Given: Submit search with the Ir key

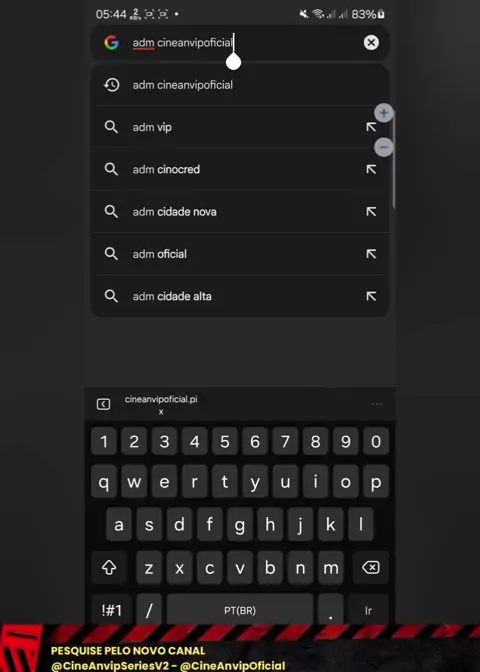Looking at the screenshot, I should (369, 610).
